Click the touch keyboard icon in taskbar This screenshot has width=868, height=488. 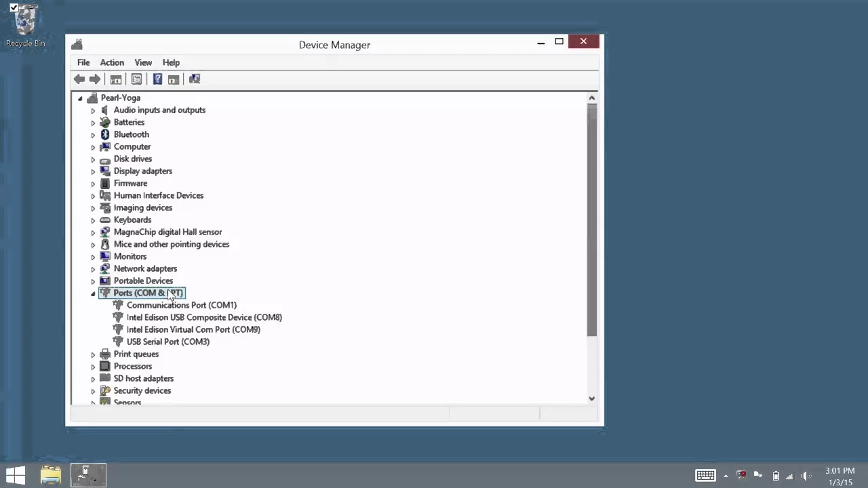[x=705, y=475]
